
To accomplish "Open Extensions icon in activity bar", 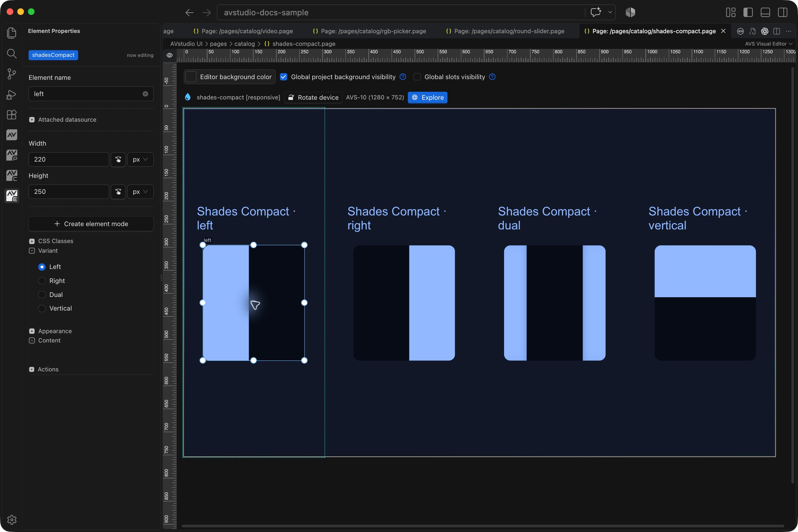I will coord(12,115).
